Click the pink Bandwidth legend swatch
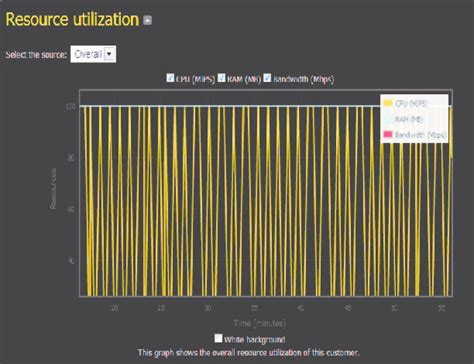The image size is (474, 364). tap(388, 134)
